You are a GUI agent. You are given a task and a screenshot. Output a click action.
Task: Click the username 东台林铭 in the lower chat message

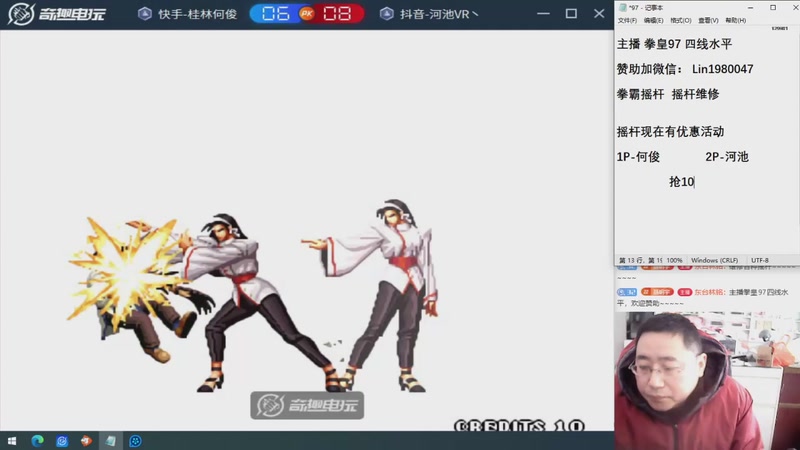[709, 292]
